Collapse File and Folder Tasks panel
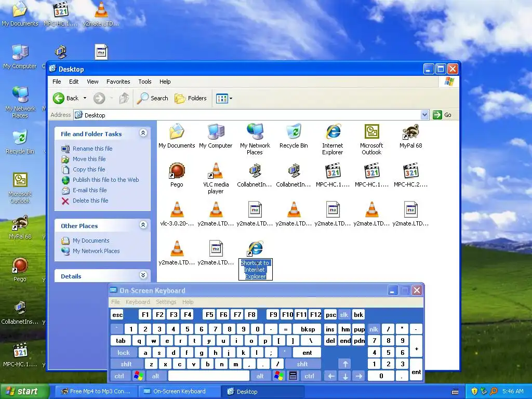The width and height of the screenshot is (532, 399). 143,133
